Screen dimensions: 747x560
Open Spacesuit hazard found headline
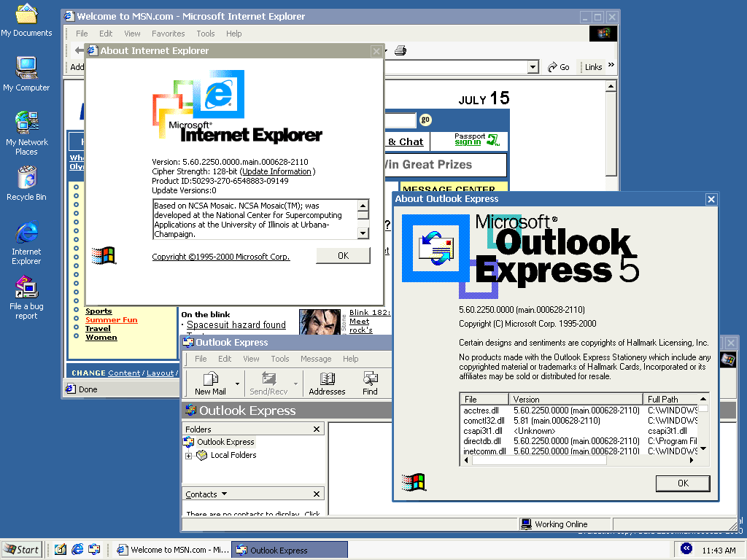[236, 324]
